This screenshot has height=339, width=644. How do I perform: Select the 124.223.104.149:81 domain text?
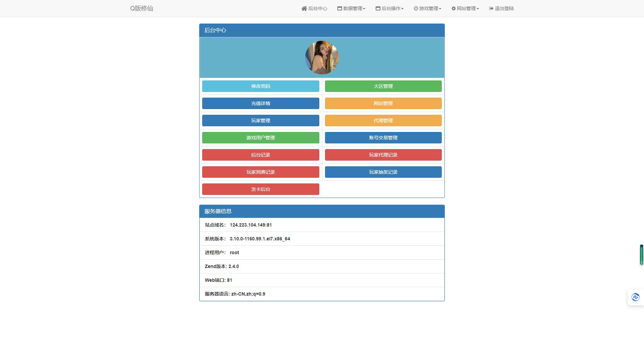(251, 225)
